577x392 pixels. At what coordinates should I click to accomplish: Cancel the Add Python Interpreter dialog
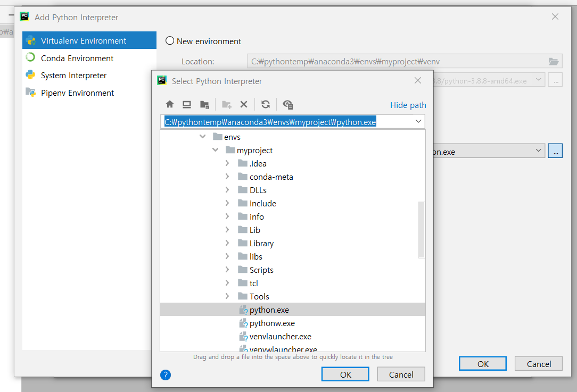click(x=538, y=364)
